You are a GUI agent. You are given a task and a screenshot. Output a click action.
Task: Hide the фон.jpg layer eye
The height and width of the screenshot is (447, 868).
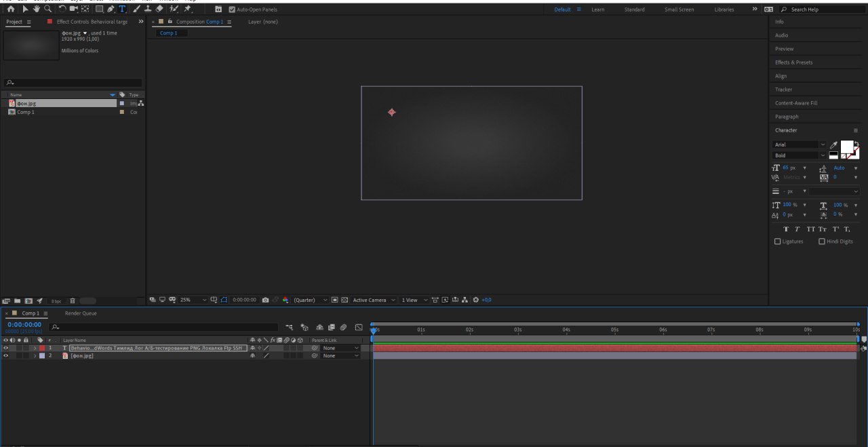point(5,355)
